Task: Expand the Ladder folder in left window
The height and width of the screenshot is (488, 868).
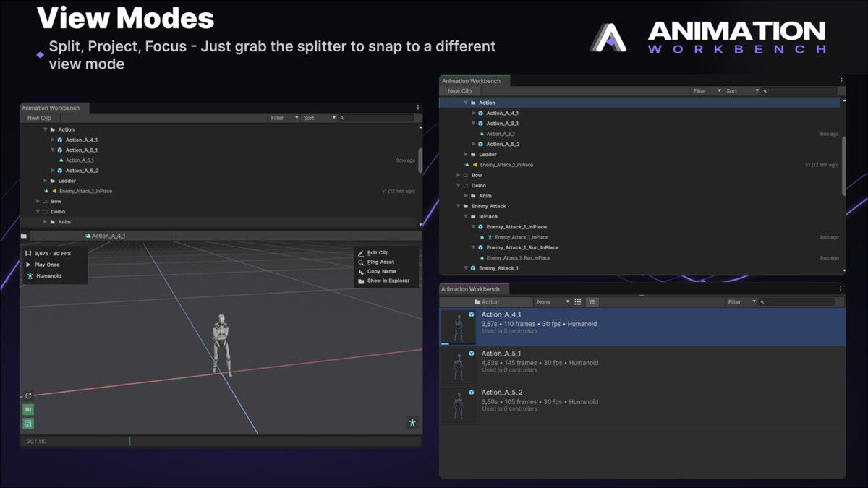Action: (46, 181)
